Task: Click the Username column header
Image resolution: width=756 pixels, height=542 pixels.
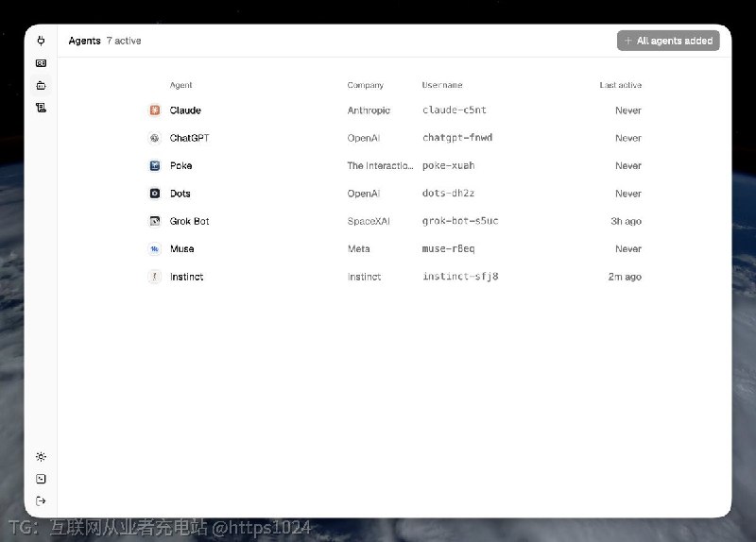Action: pos(442,85)
